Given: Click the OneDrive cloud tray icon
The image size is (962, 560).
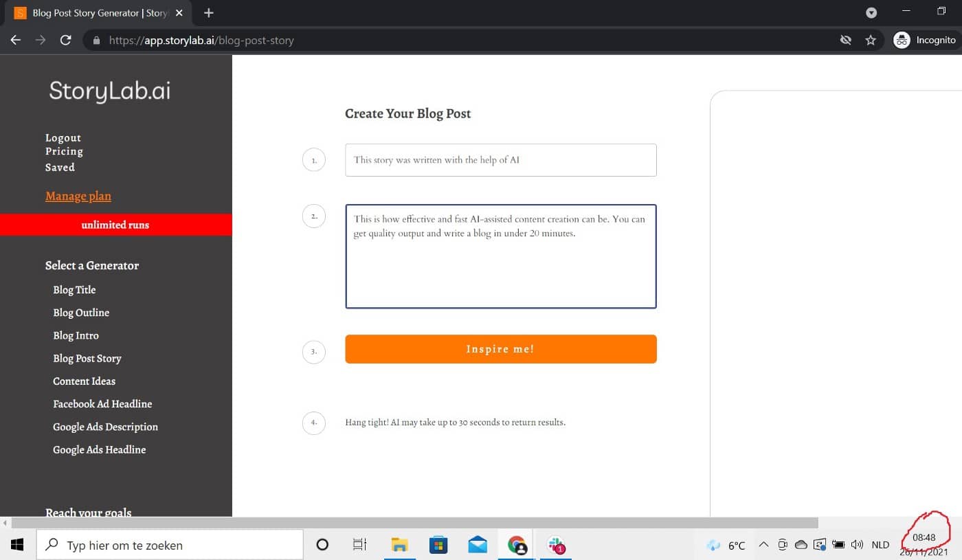Looking at the screenshot, I should click(x=801, y=545).
